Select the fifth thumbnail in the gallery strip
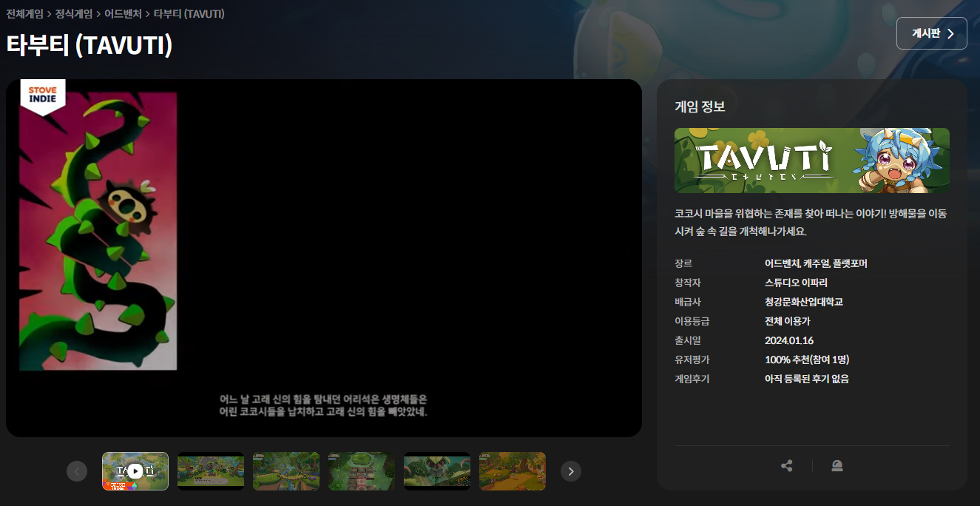The height and width of the screenshot is (506, 980). click(x=437, y=471)
